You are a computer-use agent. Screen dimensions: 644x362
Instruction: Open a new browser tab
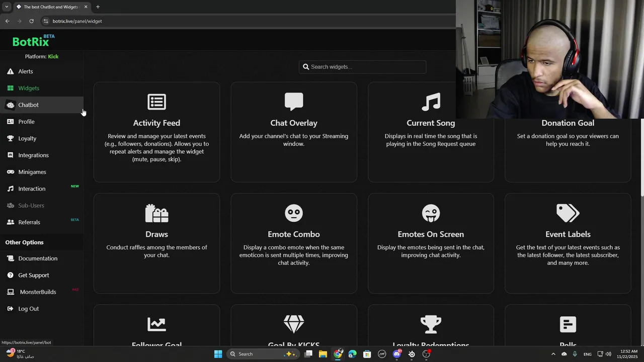(98, 7)
